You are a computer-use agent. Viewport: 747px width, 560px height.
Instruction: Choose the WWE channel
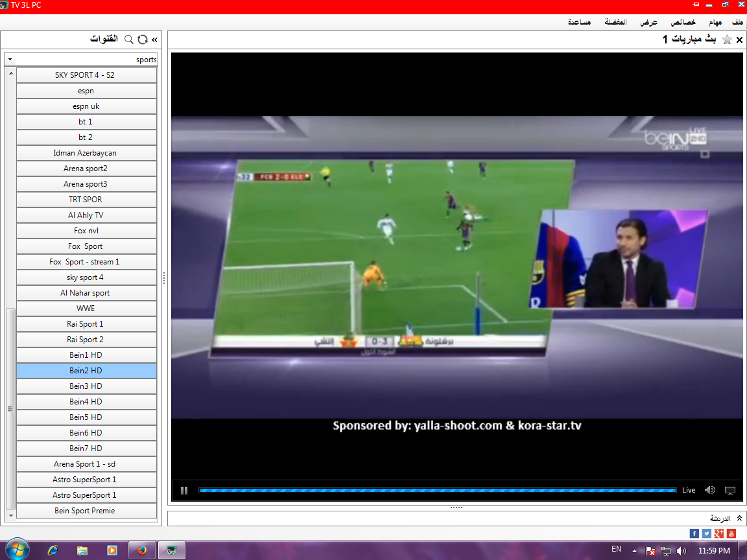click(86, 308)
